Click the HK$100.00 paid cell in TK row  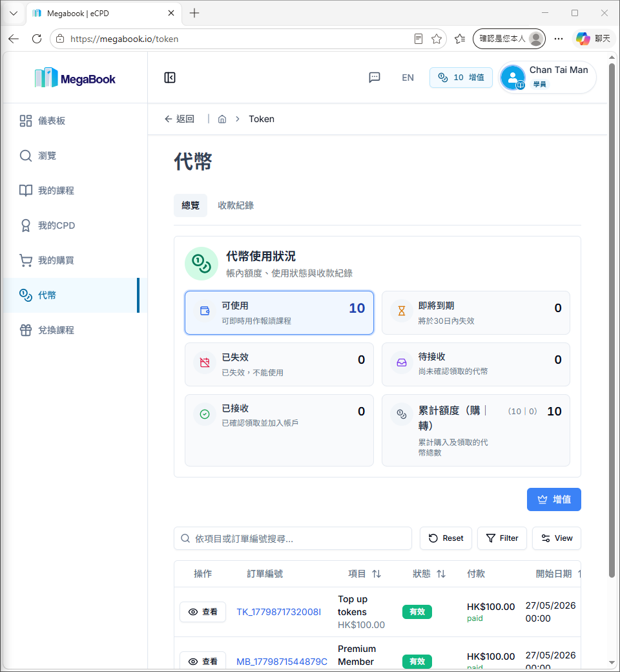coord(491,612)
